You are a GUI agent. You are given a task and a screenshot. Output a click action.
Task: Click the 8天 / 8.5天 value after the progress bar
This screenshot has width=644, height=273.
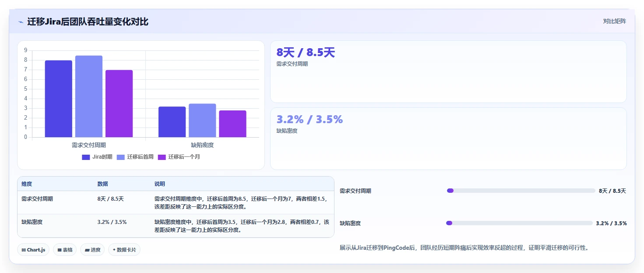[x=612, y=191]
